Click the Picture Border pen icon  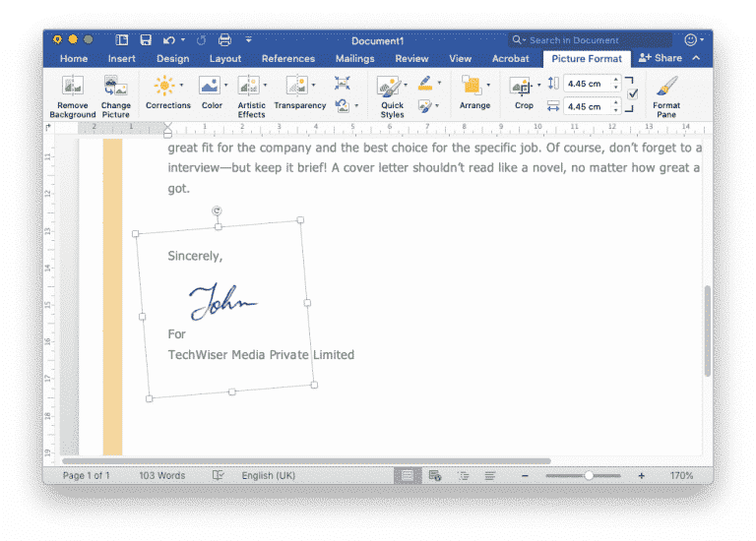coord(425,83)
